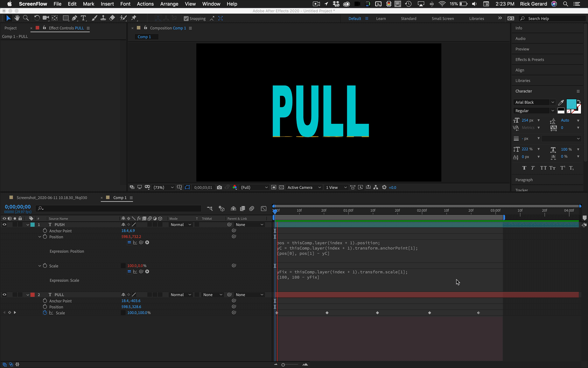Open the Align panel
Image resolution: width=588 pixels, height=368 pixels.
(x=520, y=70)
